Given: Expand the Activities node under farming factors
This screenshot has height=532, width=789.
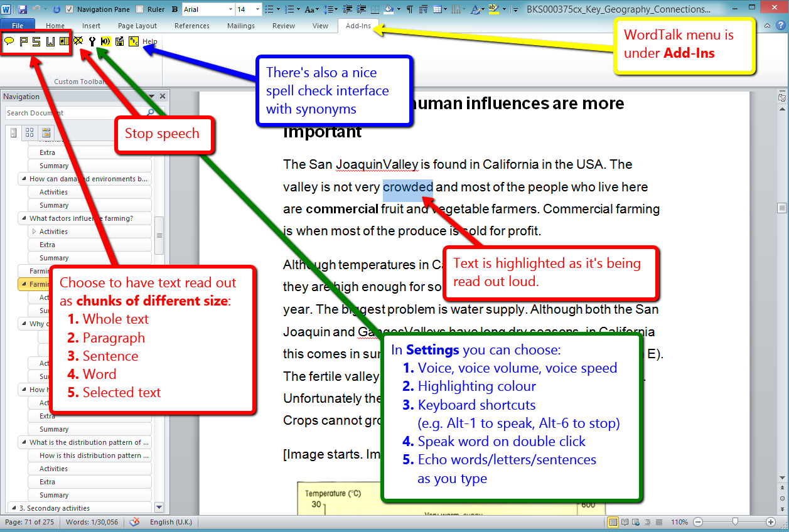Looking at the screenshot, I should click(34, 231).
